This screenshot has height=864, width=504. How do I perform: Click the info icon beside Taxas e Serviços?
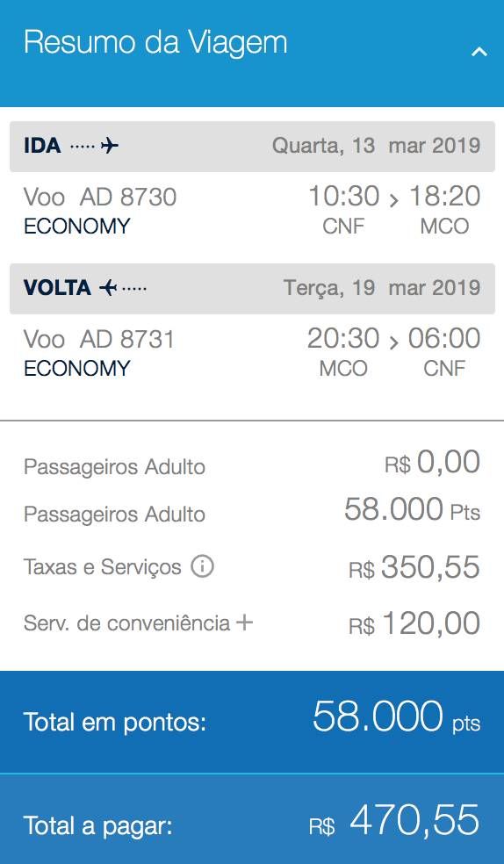202,565
